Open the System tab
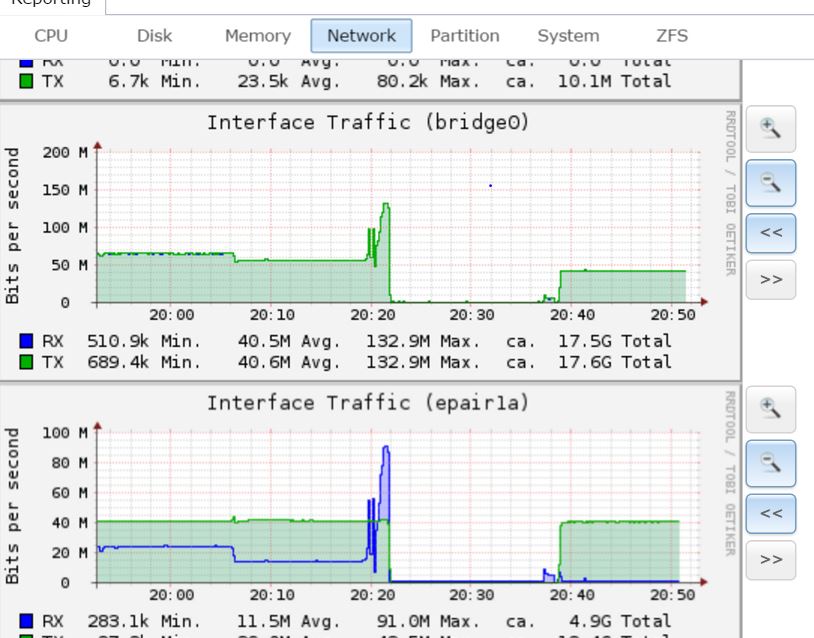This screenshot has width=814, height=638. tap(568, 36)
